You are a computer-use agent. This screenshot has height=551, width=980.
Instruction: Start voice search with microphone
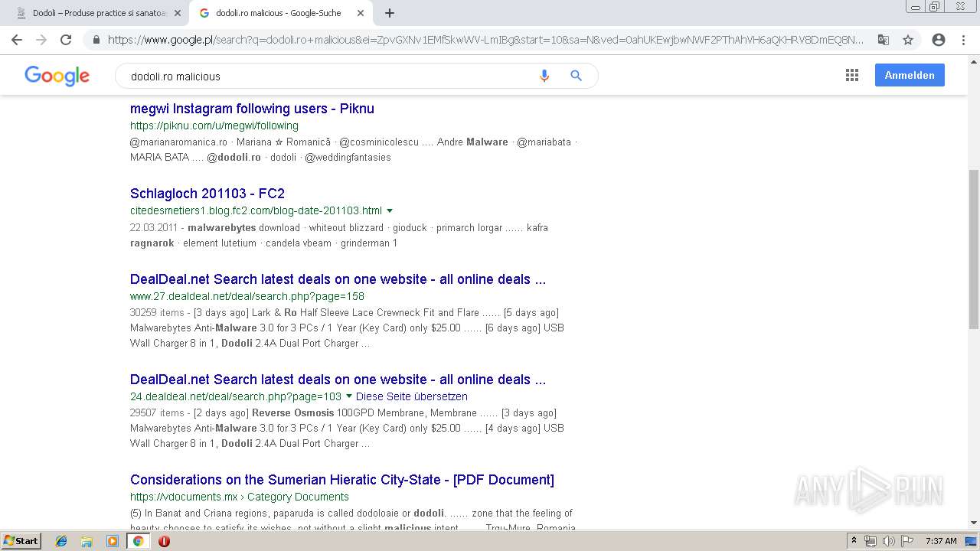click(x=544, y=76)
